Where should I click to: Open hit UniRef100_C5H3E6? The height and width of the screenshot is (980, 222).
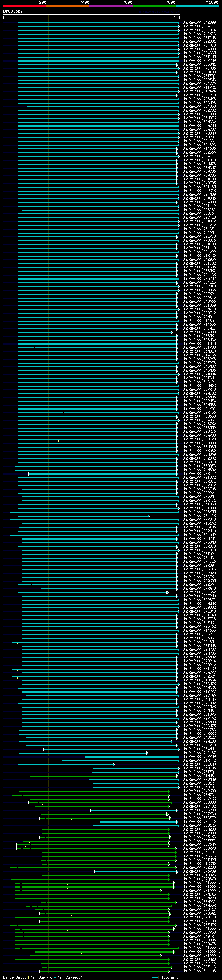199,118
